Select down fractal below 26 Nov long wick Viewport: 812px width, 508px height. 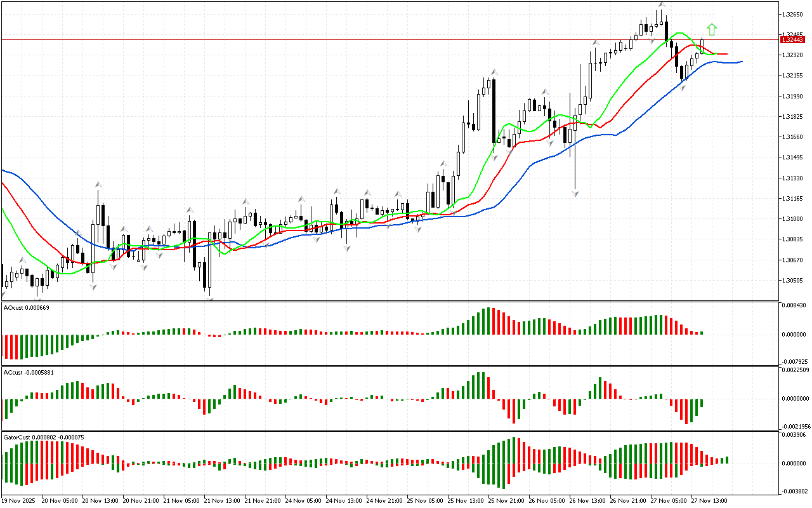coord(575,193)
